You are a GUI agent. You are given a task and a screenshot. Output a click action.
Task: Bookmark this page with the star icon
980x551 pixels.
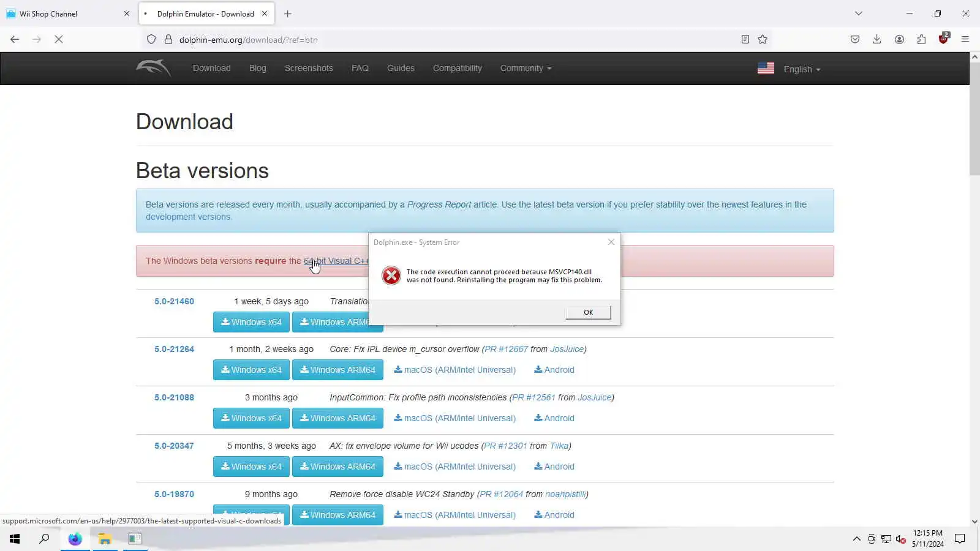(x=763, y=39)
